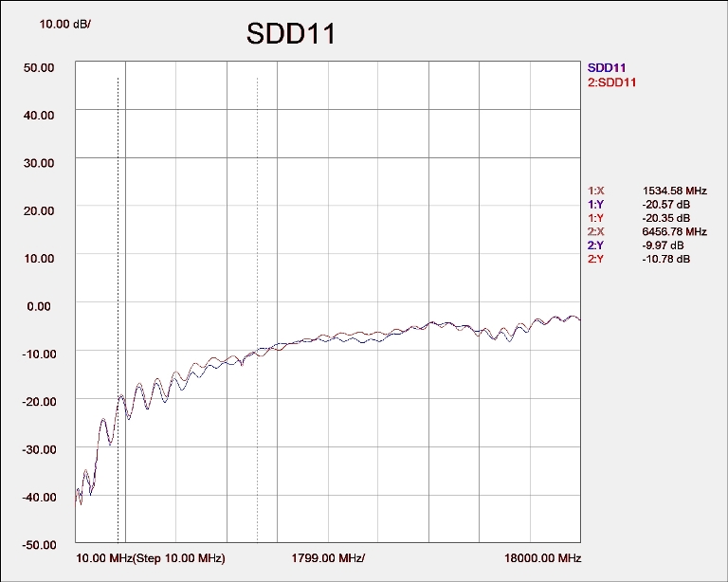The width and height of the screenshot is (728, 582).
Task: Click the 18000.00 MHz stop frequency label
Action: point(543,558)
